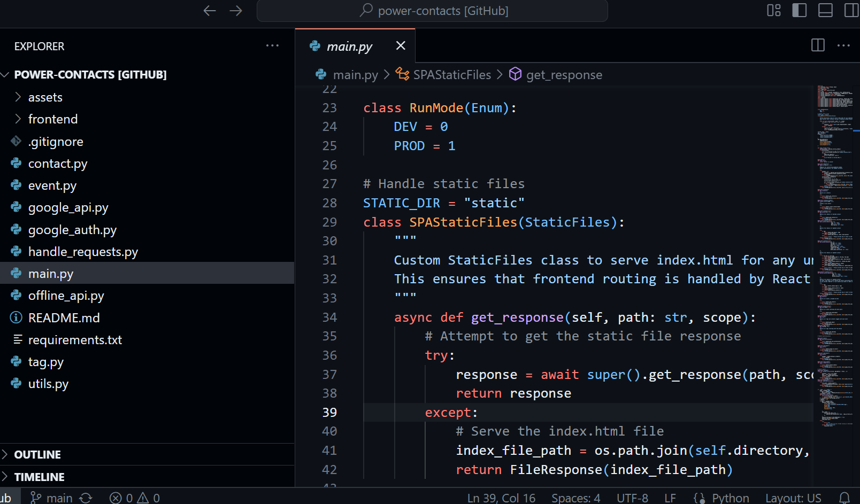Screen dimensions: 860x504
Task: Open utils.py file
Action: click(x=147, y=384)
